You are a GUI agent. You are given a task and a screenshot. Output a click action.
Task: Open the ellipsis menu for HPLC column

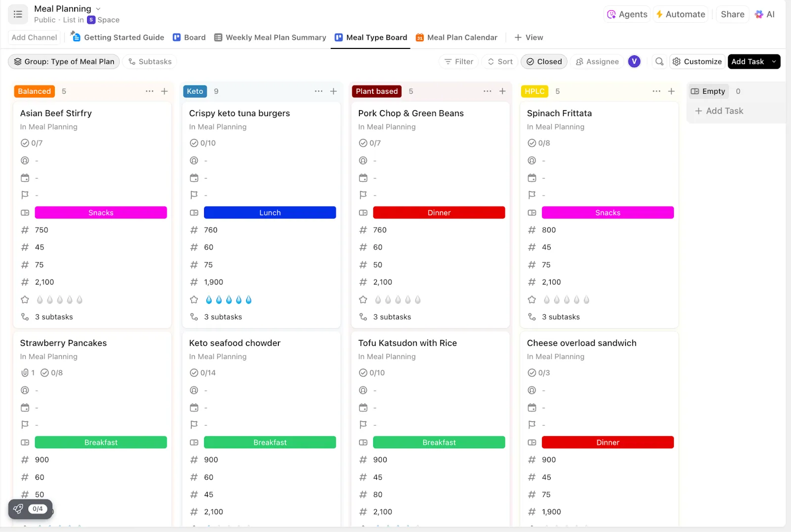657,91
